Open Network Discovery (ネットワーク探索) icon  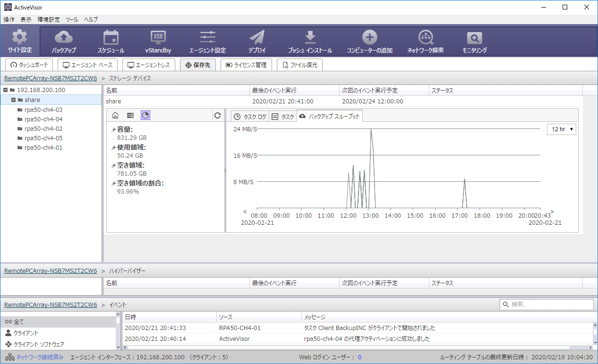tap(426, 38)
